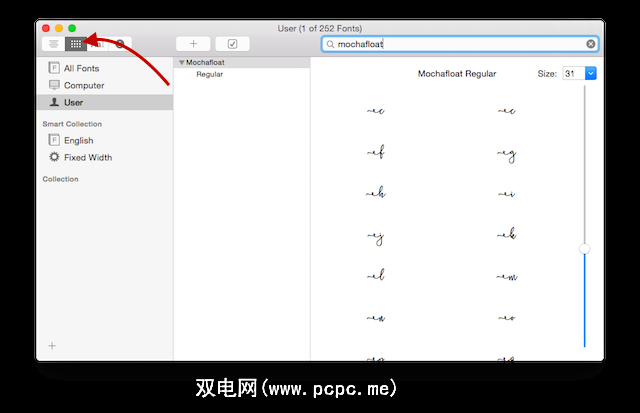Click the glyph sample for j
The image size is (640, 413).
point(376,238)
